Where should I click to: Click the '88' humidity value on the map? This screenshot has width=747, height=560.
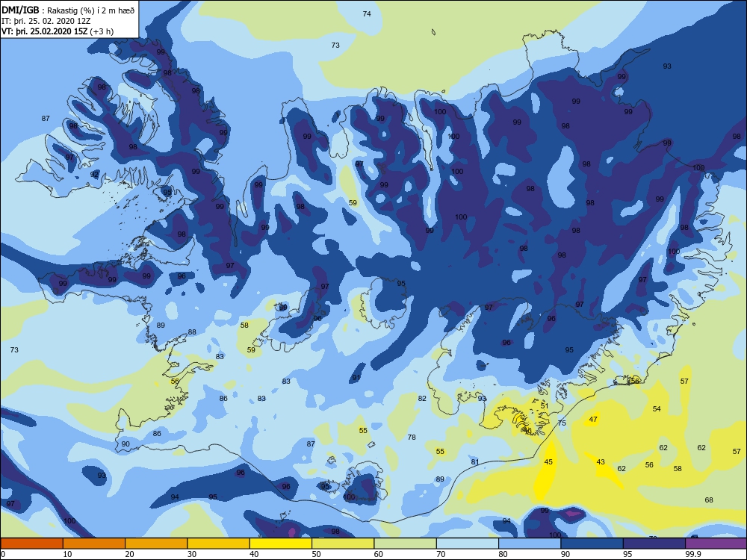tap(192, 332)
